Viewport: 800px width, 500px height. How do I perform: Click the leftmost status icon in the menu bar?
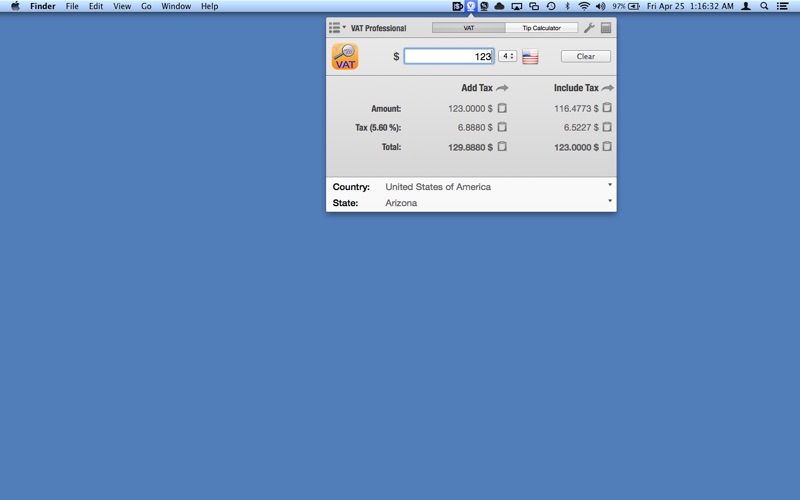[x=458, y=6]
